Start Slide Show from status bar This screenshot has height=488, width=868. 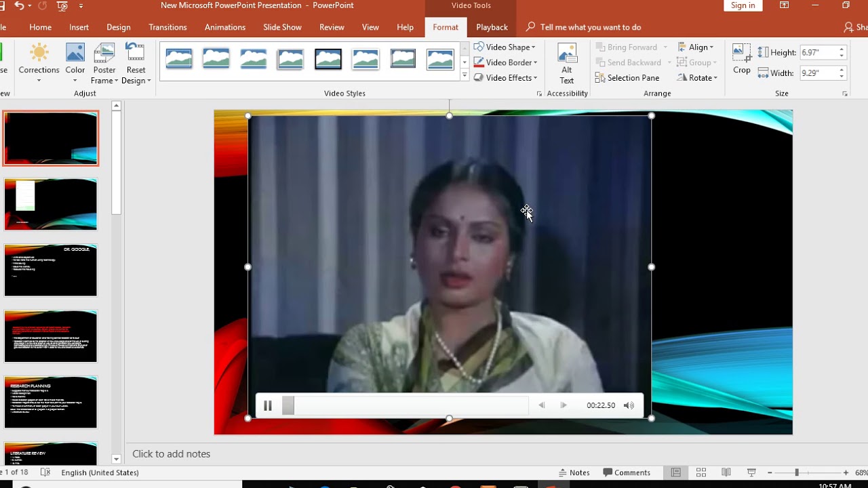click(751, 472)
